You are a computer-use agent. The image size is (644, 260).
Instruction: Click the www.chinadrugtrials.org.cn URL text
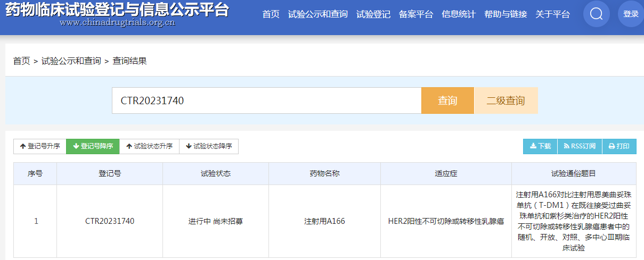[x=117, y=23]
